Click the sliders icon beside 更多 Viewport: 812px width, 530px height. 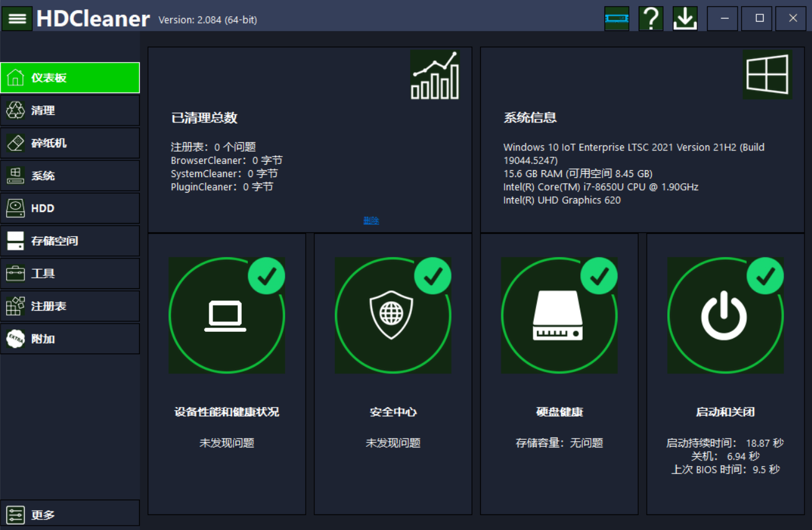tap(16, 515)
